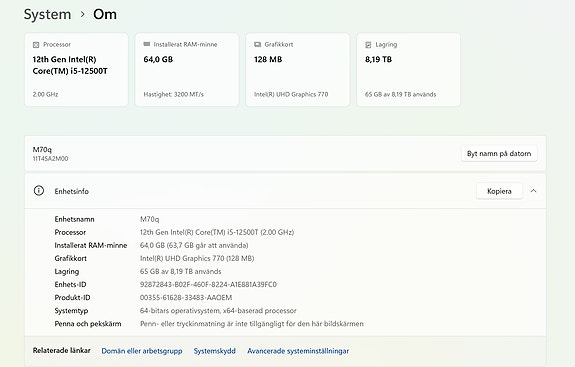
Task: Click the Penna och pekskärm value text
Action: tap(252, 324)
